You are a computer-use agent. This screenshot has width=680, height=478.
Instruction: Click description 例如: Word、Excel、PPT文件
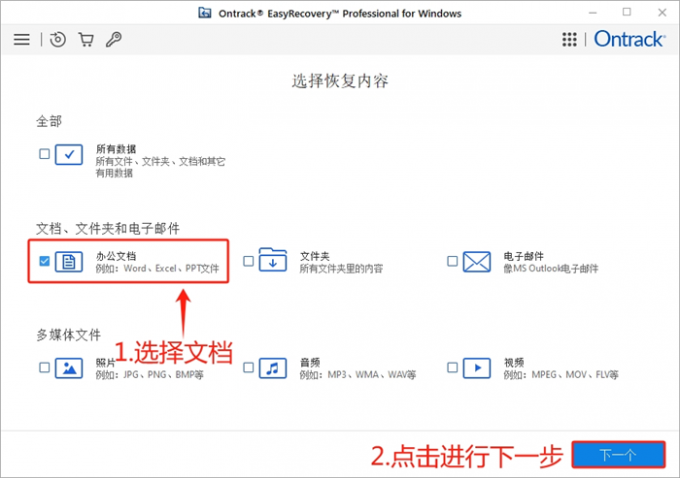[x=157, y=268]
